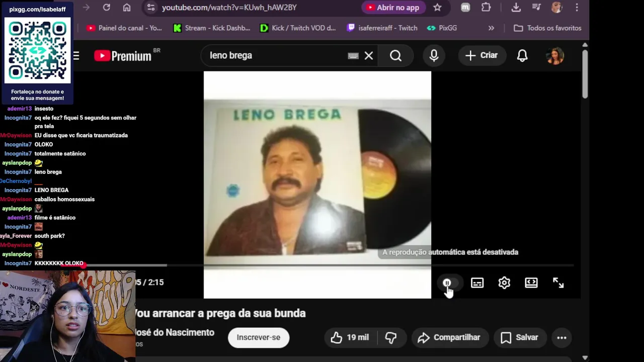Click the YouTube URL address bar
Image resolution: width=644 pixels, height=362 pixels.
tap(229, 8)
